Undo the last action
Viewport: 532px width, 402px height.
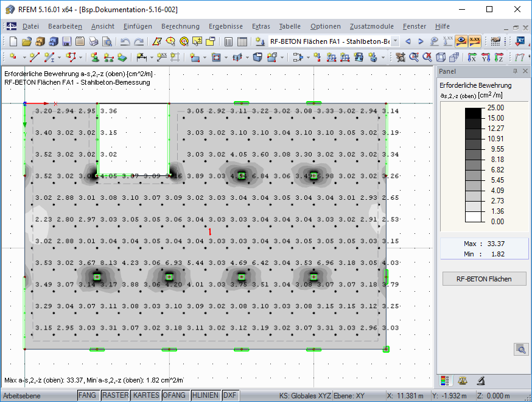125,41
